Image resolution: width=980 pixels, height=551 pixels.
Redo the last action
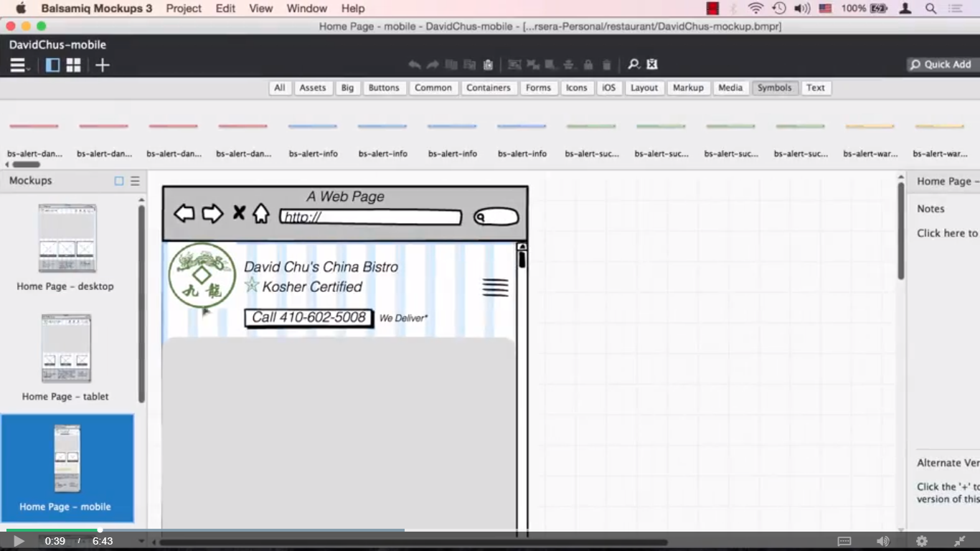432,65
